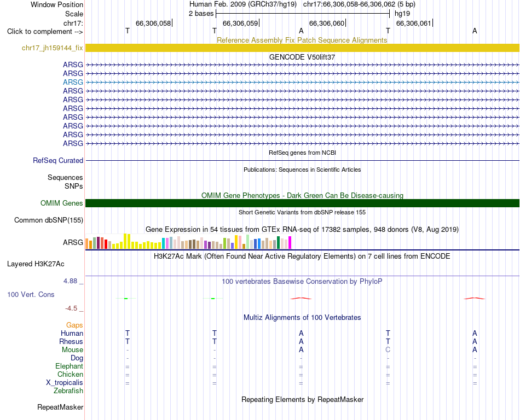This screenshot has width=520, height=420.
Task: Click the chr17_jh159144_fix track label
Action: coord(52,48)
